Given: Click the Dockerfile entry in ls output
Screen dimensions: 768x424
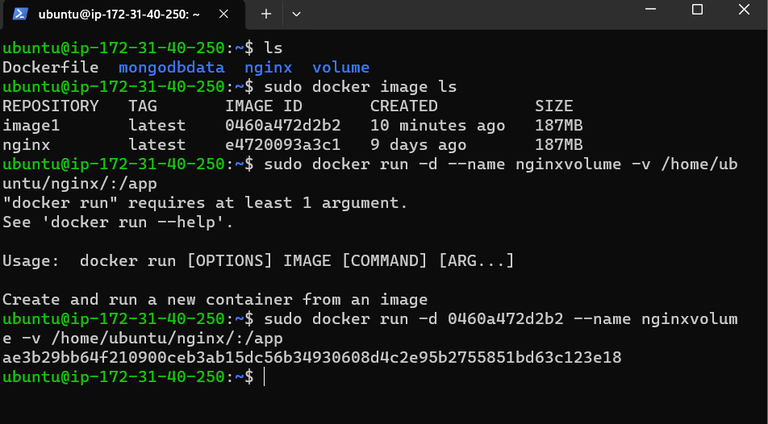Looking at the screenshot, I should click(x=50, y=68).
